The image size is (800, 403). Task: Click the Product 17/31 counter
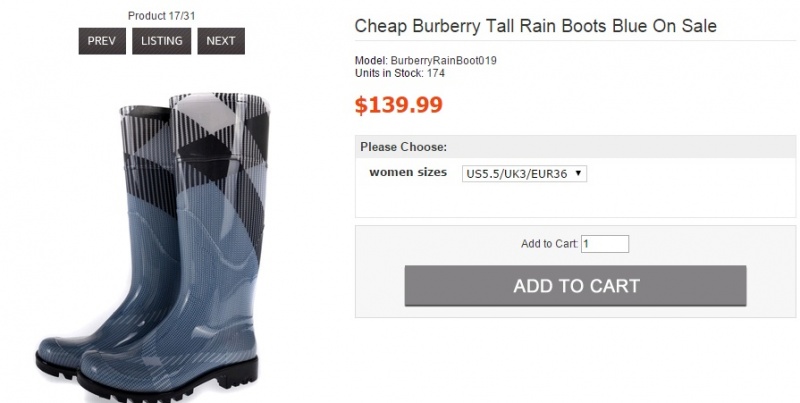coord(162,15)
